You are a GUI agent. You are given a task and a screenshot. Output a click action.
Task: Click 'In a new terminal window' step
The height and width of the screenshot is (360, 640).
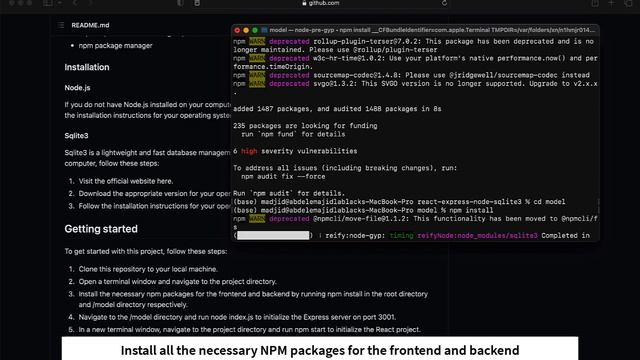point(249,329)
